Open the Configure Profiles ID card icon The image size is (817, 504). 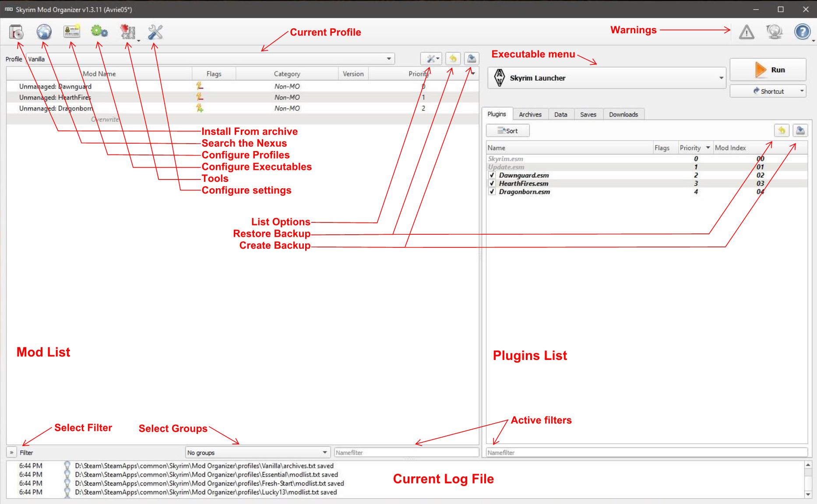[71, 31]
